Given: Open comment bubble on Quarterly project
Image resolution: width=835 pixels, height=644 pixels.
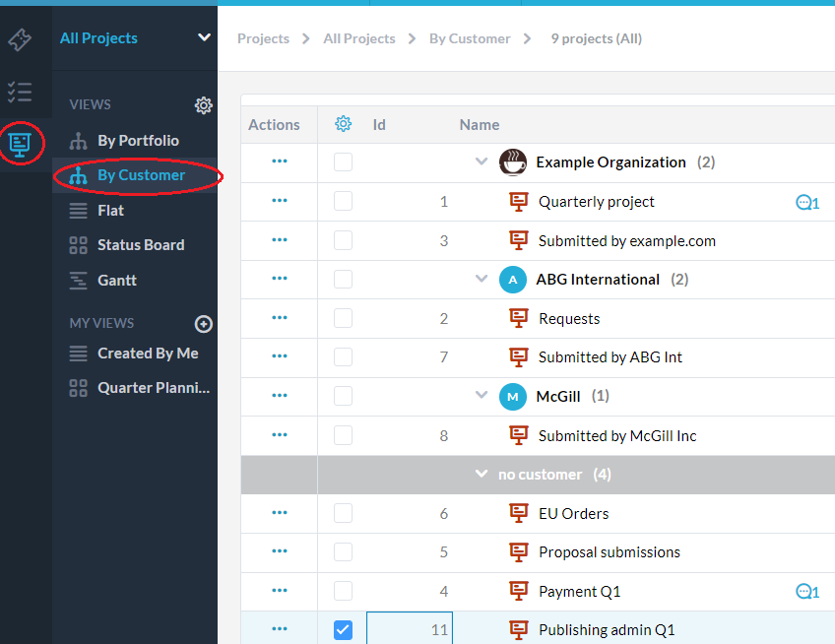Looking at the screenshot, I should tap(806, 203).
